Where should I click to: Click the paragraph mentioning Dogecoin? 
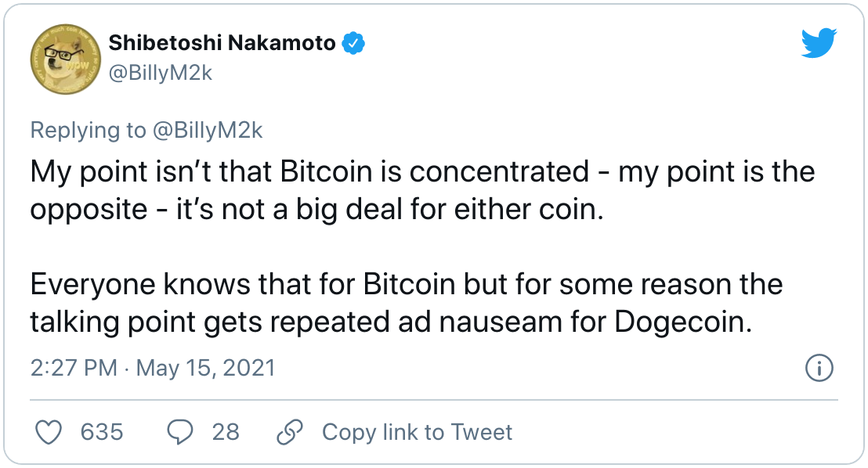tap(407, 303)
